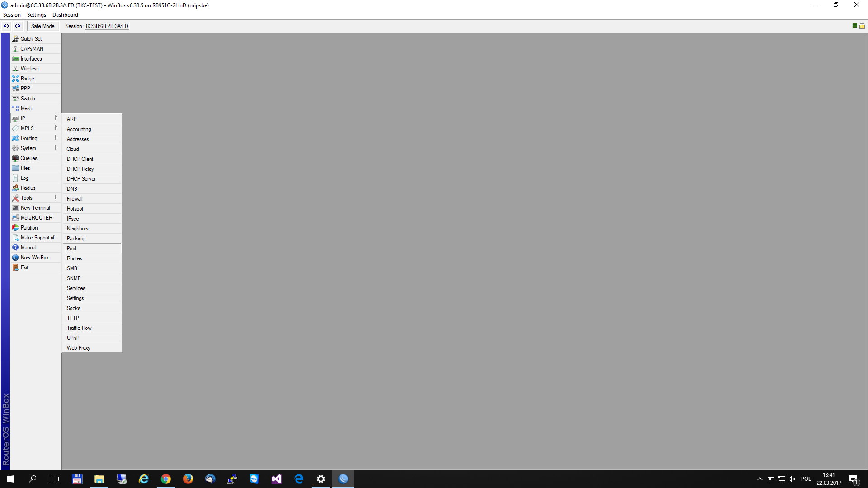The width and height of the screenshot is (868, 488).
Task: Expand the Tools submenu arrow
Action: (x=56, y=197)
